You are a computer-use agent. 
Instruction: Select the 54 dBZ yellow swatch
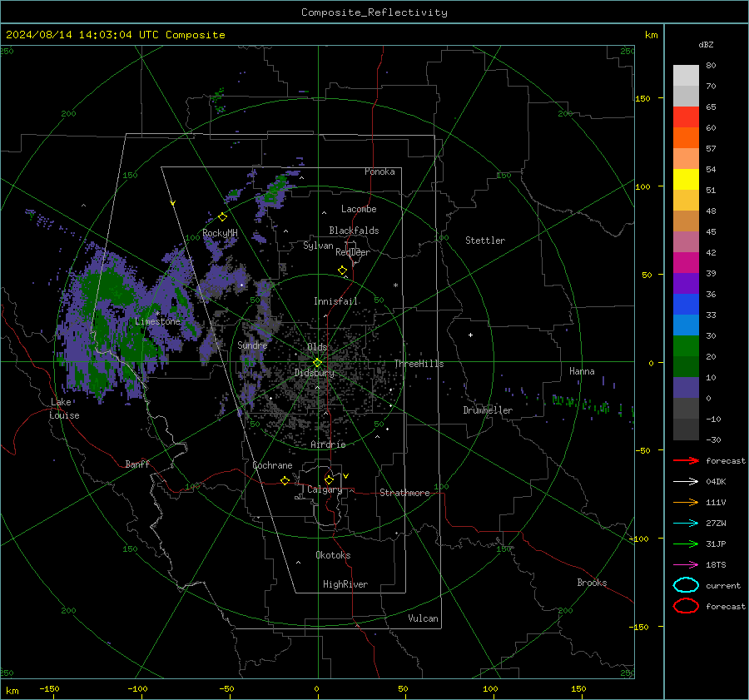coord(686,179)
